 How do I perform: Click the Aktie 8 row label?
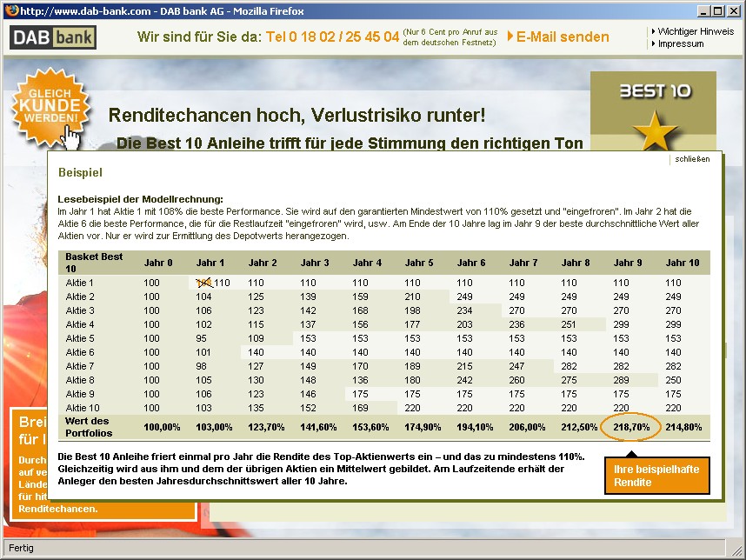point(80,380)
